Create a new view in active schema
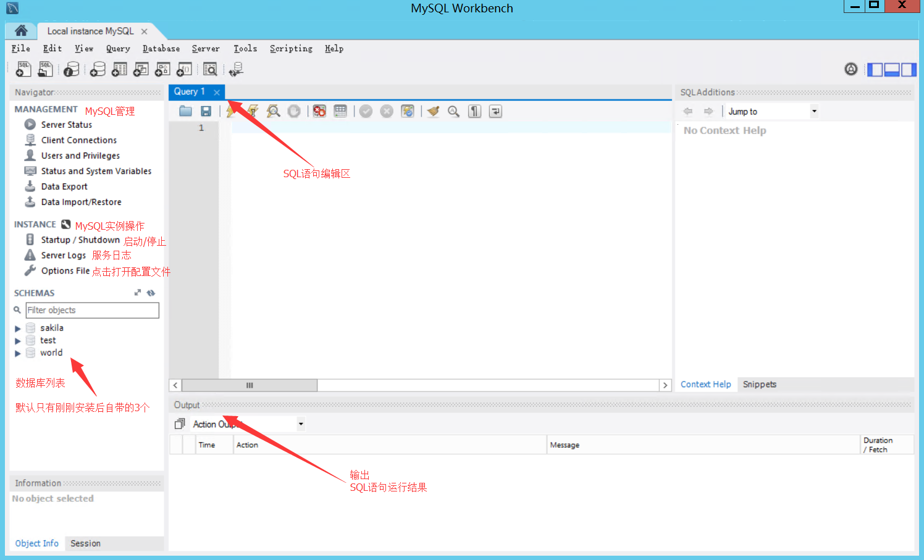This screenshot has width=924, height=560. pyautogui.click(x=141, y=69)
